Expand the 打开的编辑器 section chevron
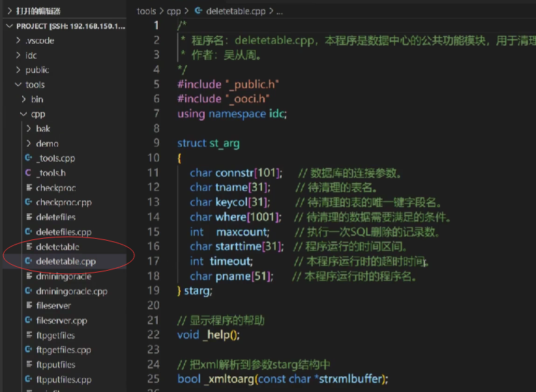 pyautogui.click(x=10, y=11)
